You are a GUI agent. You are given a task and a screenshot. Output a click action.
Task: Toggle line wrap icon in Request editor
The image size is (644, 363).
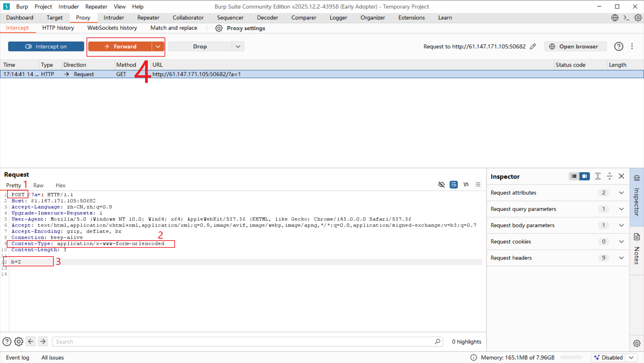point(453,185)
